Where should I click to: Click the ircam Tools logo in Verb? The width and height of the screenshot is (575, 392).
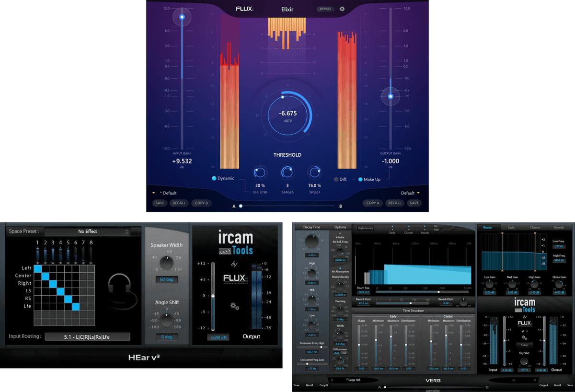524,304
